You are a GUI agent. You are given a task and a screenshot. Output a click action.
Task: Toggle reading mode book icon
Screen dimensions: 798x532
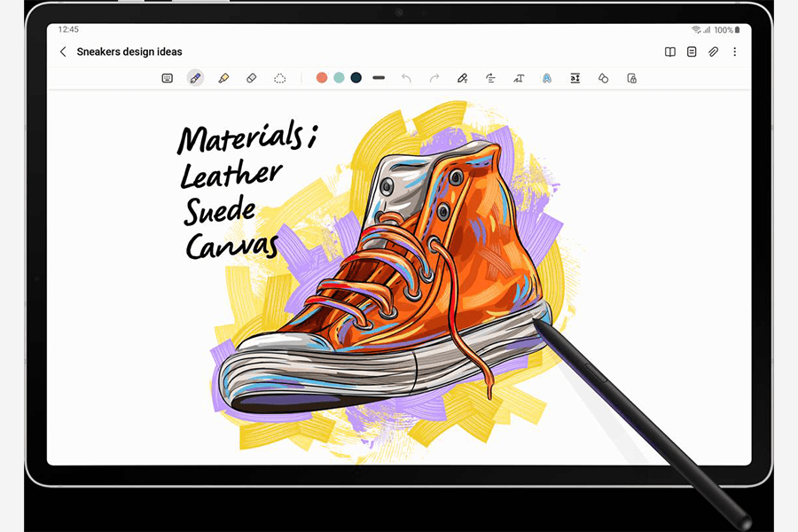click(x=669, y=52)
